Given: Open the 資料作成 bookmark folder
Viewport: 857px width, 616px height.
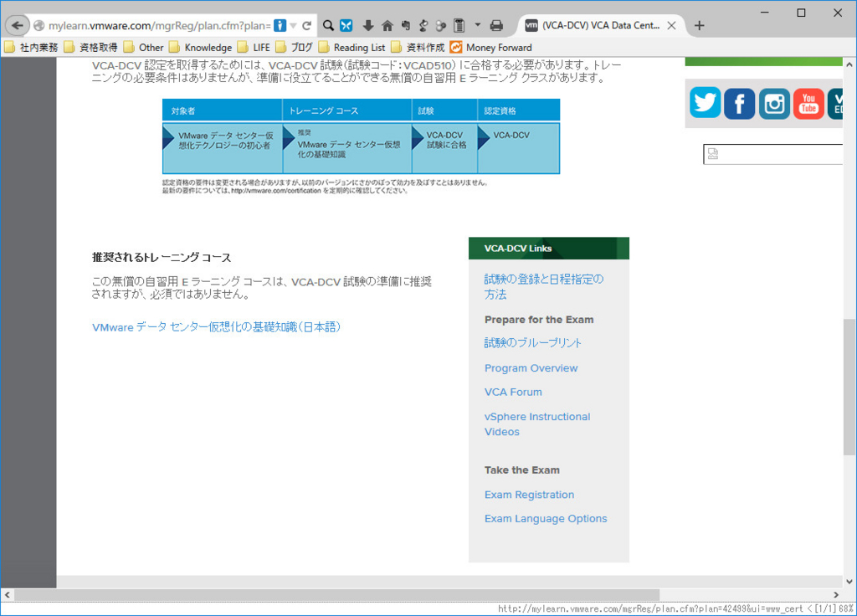Looking at the screenshot, I should pyautogui.click(x=418, y=48).
